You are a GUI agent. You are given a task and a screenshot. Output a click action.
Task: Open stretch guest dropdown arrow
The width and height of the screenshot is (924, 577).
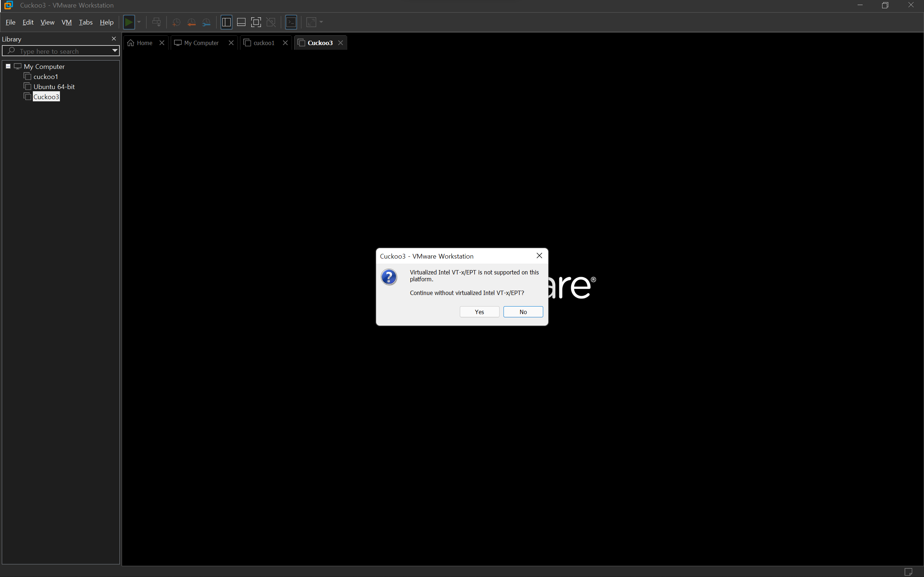(x=321, y=22)
